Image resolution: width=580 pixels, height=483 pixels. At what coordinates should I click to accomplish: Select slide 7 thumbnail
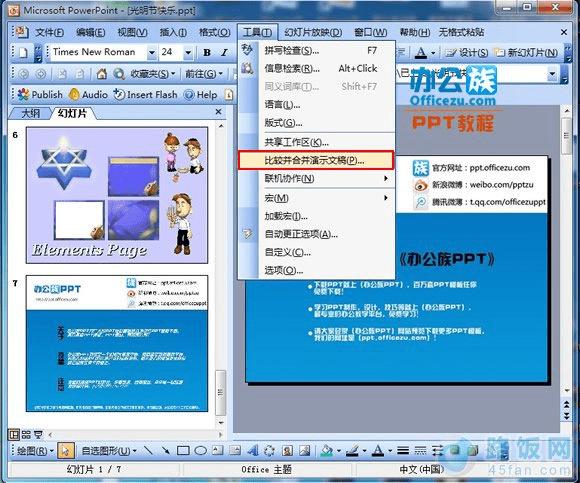pos(117,343)
